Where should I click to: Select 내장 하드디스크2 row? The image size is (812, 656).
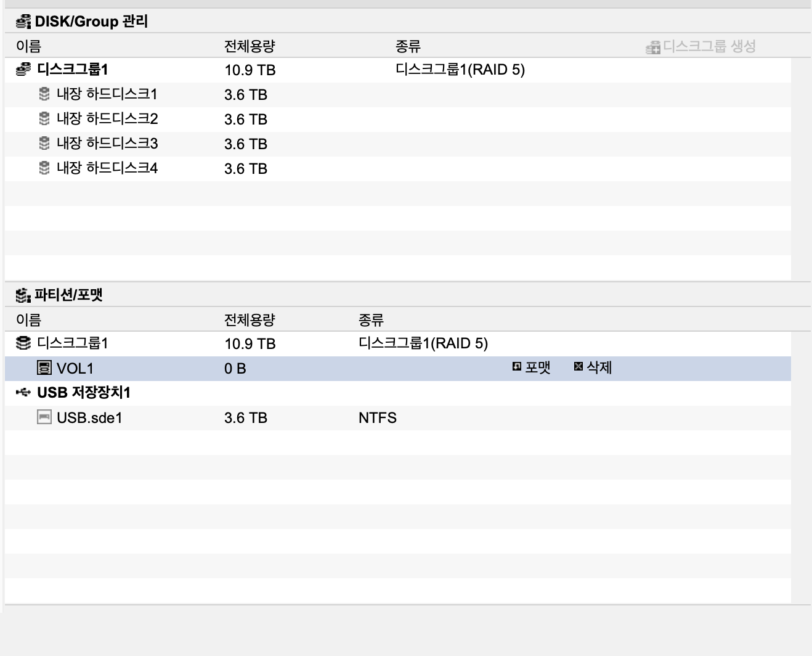point(397,119)
